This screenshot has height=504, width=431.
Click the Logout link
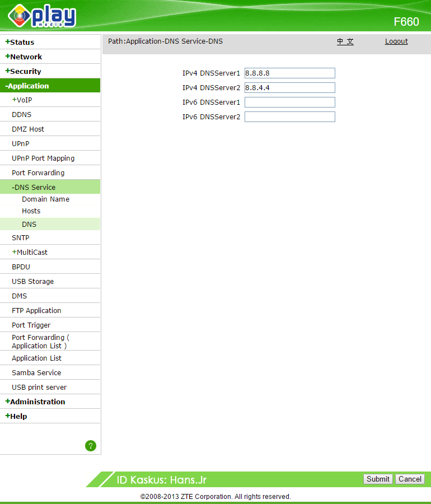[x=396, y=41]
